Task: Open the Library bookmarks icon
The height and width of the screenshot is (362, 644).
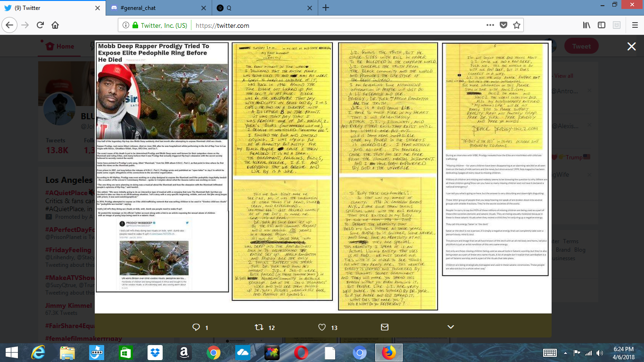Action: [586, 25]
